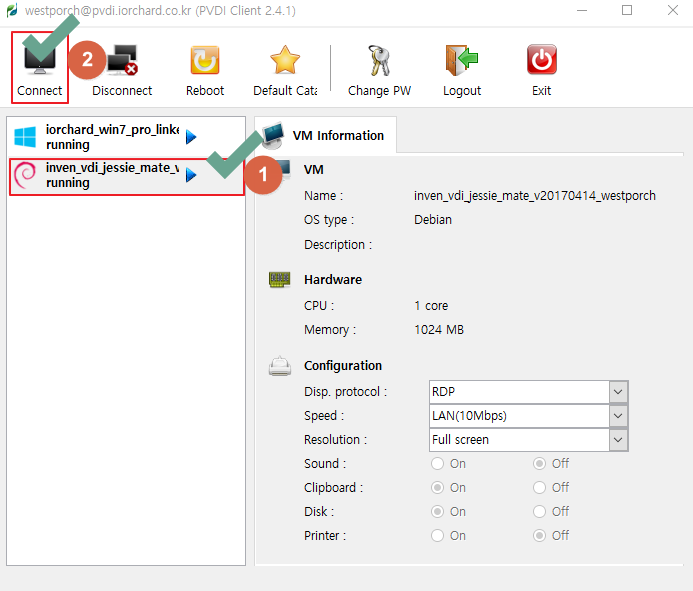
Task: Click the red Exit power icon
Action: tap(542, 59)
